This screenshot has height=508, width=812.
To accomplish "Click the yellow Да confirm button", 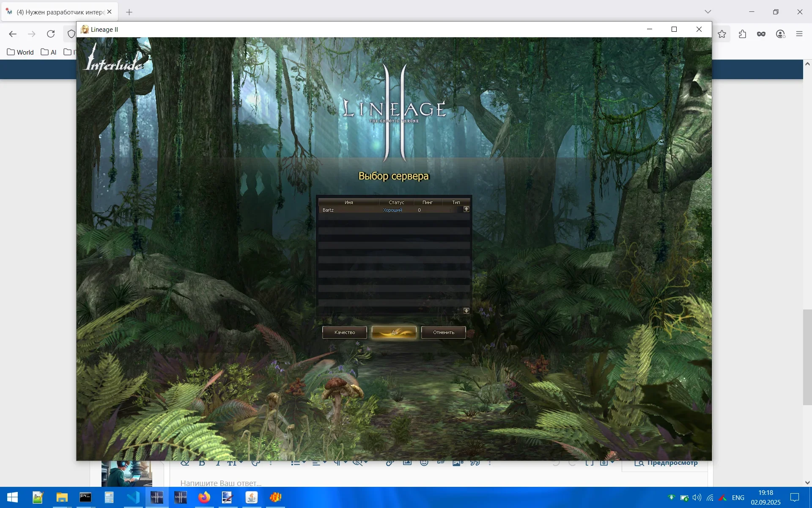I will pyautogui.click(x=394, y=332).
